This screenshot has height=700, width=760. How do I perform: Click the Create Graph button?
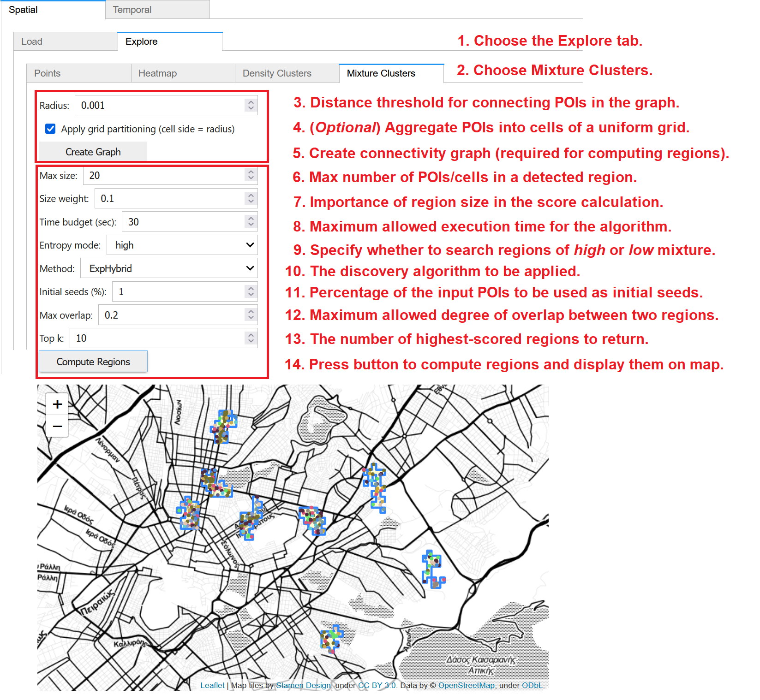(x=93, y=152)
